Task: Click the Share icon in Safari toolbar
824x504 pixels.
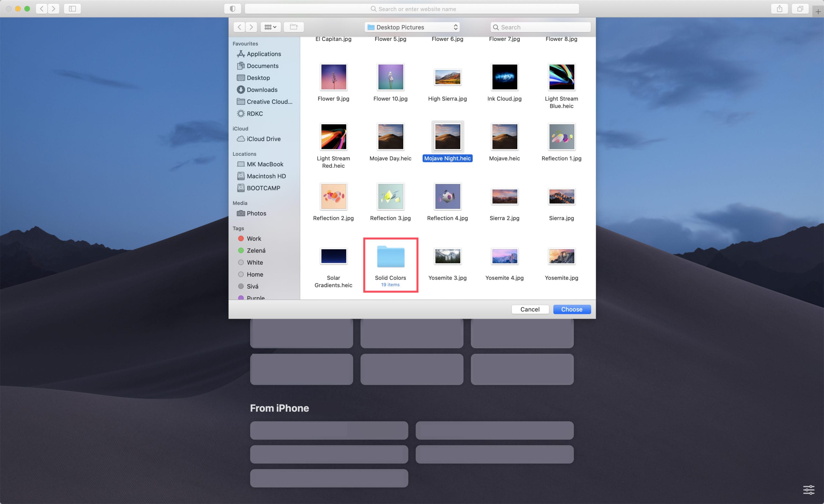Action: 779,9
